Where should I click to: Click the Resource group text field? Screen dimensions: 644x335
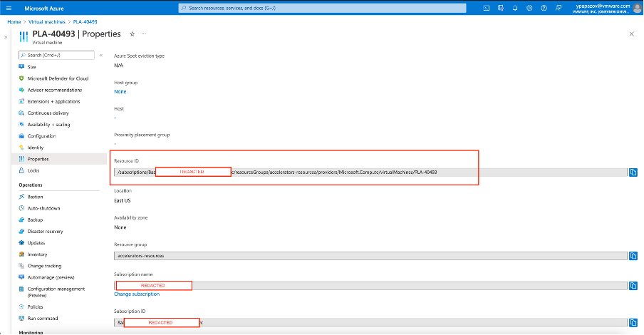pos(370,256)
